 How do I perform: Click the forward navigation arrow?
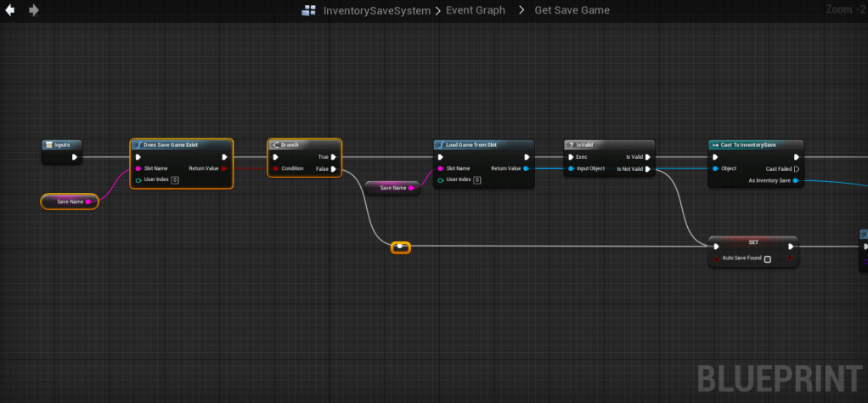(34, 10)
